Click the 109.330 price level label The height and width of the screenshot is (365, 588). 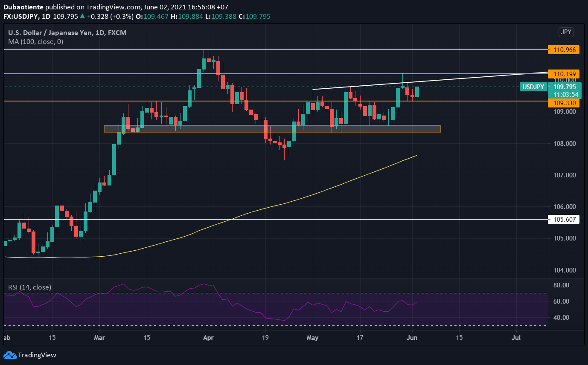pyautogui.click(x=564, y=103)
